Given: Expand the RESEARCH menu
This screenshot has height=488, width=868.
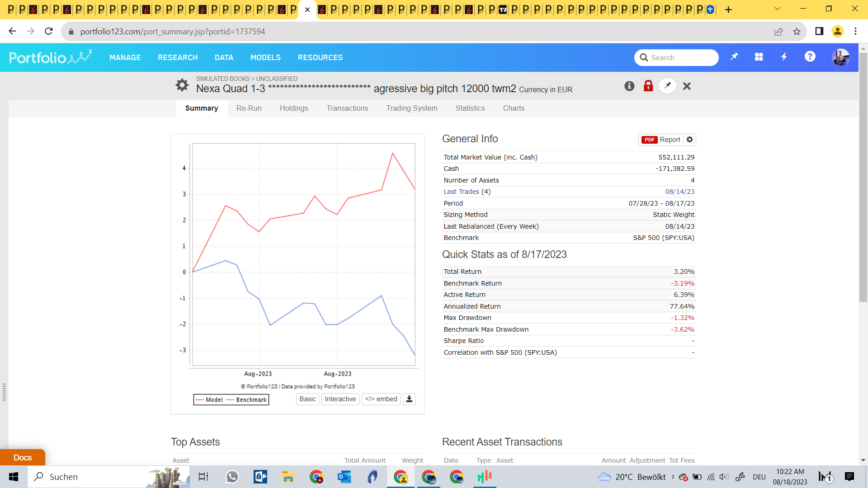Looking at the screenshot, I should click(178, 57).
